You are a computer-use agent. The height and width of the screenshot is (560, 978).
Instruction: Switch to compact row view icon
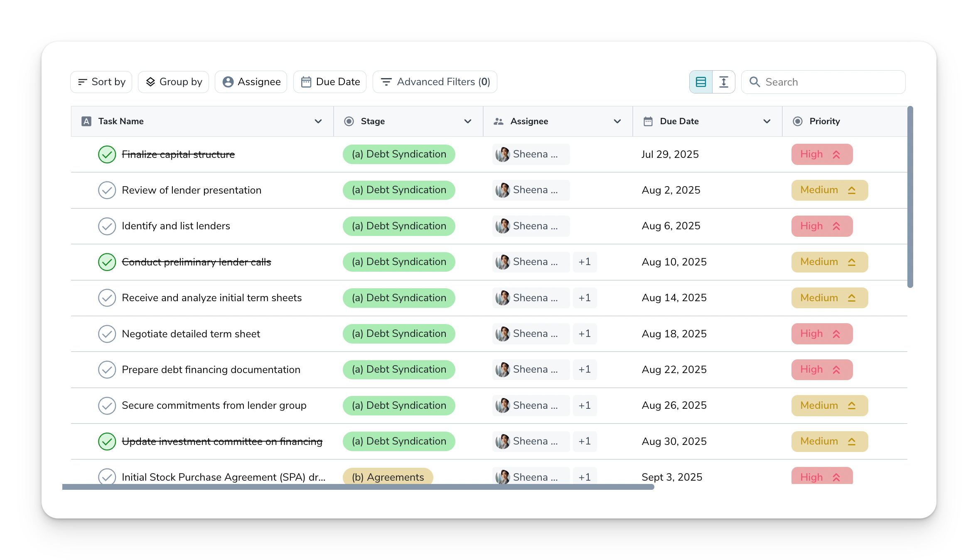(701, 82)
